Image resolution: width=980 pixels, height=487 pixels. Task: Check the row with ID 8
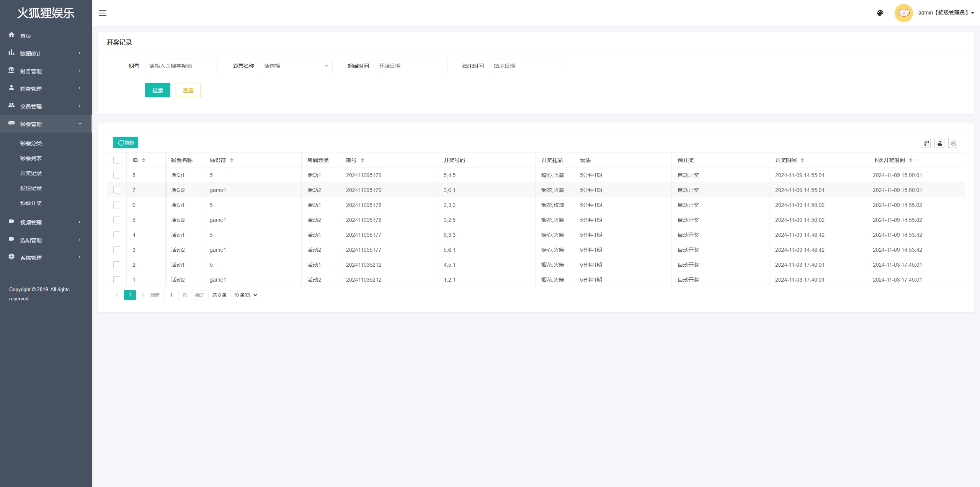[x=117, y=175]
